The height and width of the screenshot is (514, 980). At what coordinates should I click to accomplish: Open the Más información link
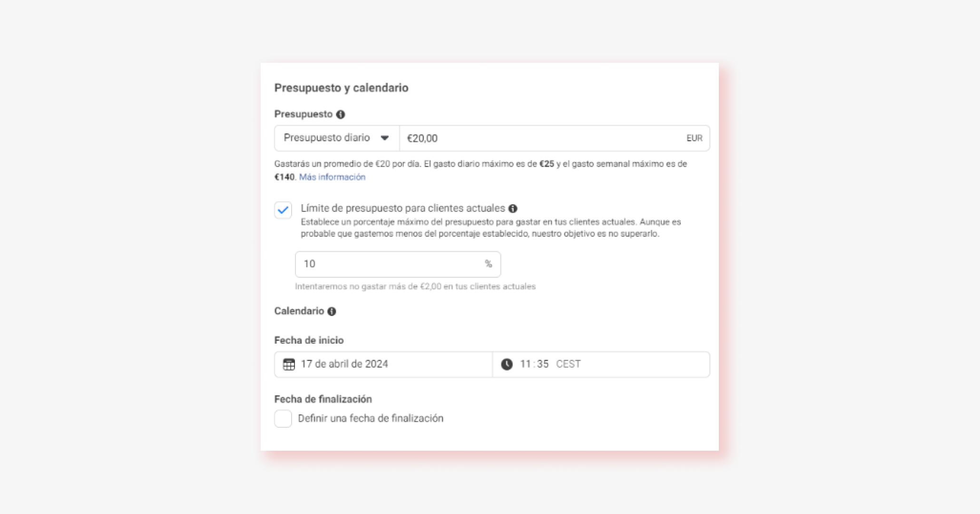coord(332,177)
